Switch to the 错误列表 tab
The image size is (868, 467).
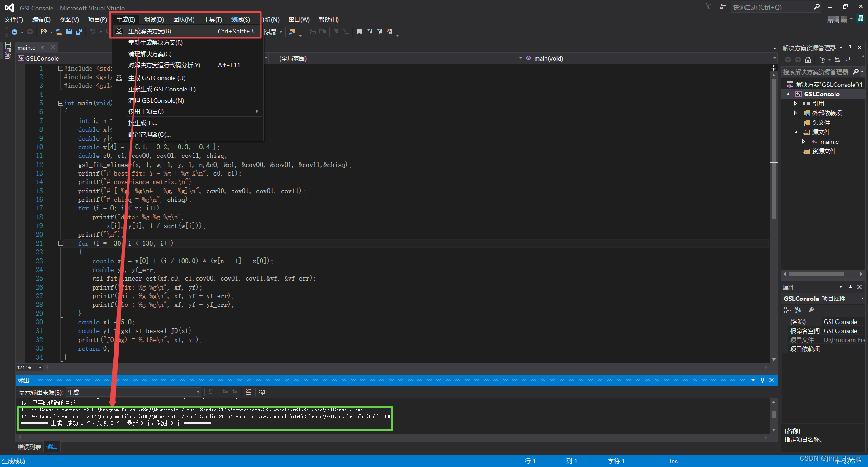point(29,447)
